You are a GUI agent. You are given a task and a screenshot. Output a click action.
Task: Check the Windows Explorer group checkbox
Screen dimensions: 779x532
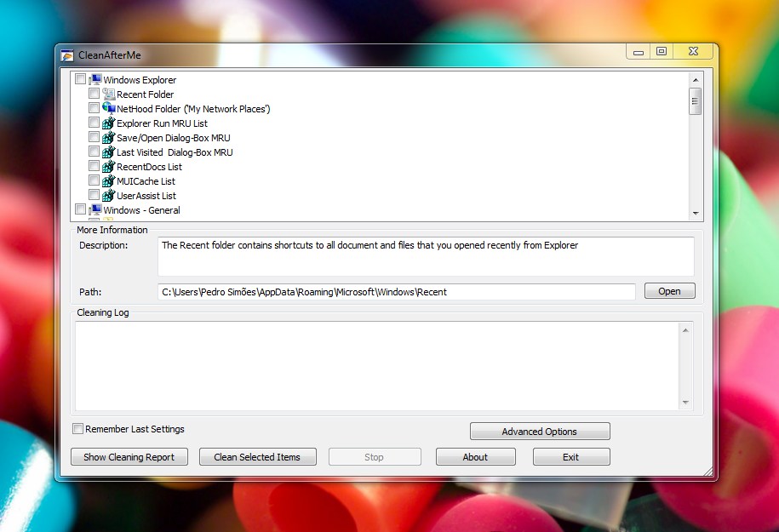point(81,79)
